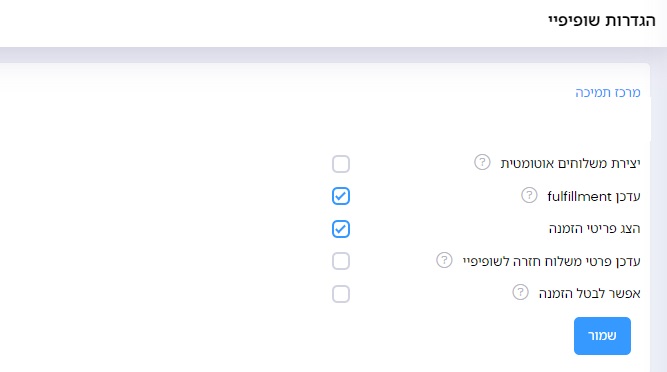Open help tooltip for יצירת משלוחים אוטומטית
The width and height of the screenshot is (667, 372).
pyautogui.click(x=482, y=162)
